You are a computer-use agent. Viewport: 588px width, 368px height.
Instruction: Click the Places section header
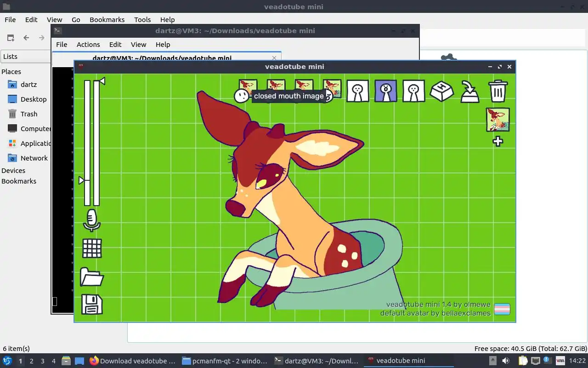(x=11, y=72)
